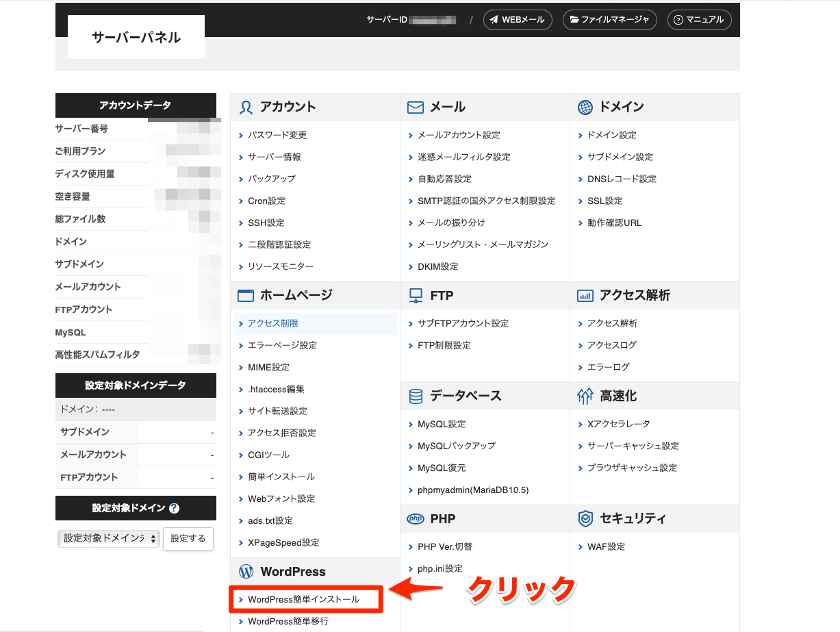Viewport: 840px width, 632px height.
Task: Click the FTP section icon
Action: tap(415, 296)
